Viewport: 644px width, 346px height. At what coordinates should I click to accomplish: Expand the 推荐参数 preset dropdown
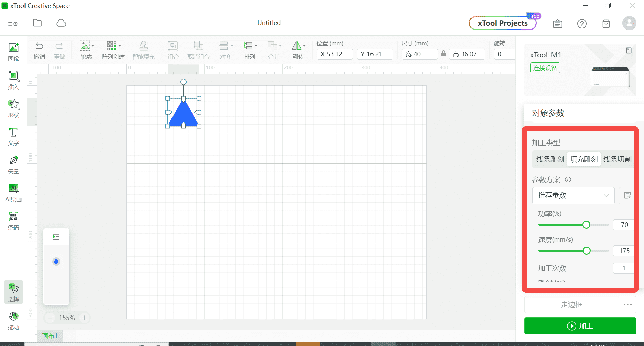tap(573, 195)
